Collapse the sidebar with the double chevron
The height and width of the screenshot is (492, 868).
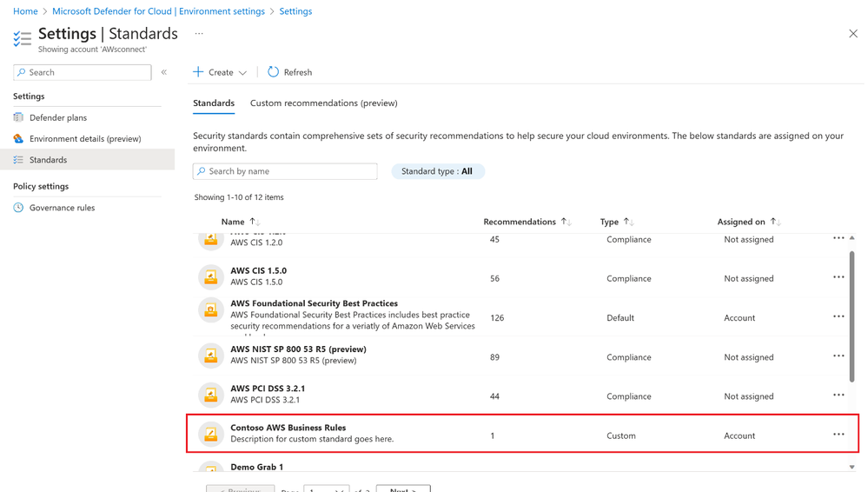click(164, 72)
